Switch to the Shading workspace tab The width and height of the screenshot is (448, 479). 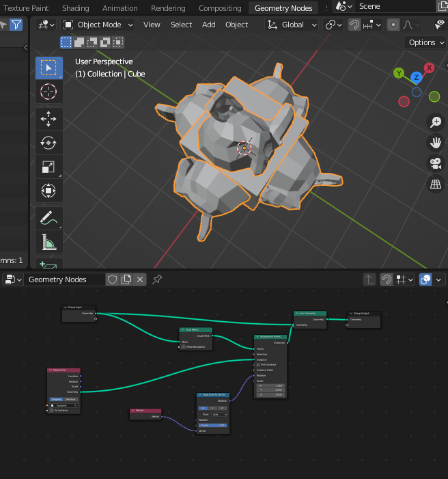[x=75, y=8]
